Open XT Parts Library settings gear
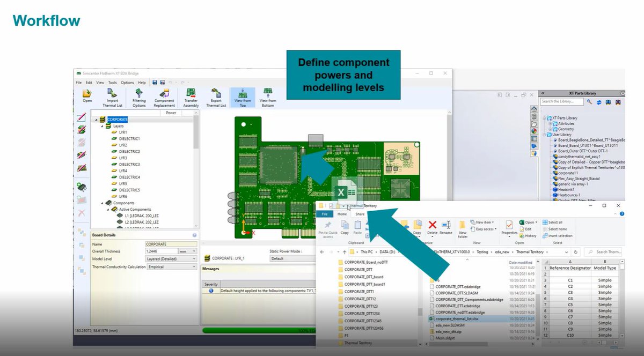 point(623,93)
